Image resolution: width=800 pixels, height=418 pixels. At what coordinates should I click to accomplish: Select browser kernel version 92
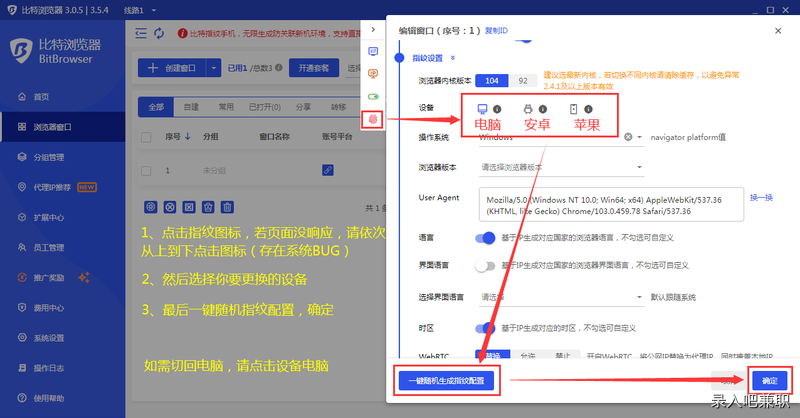pyautogui.click(x=523, y=81)
